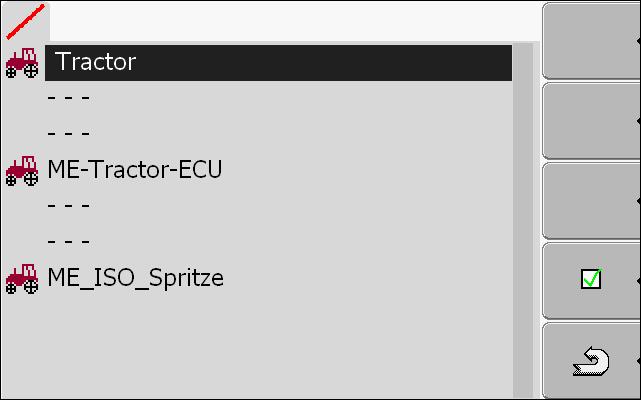Click the word Tractor in highlighted row
Image resolution: width=641 pixels, height=400 pixels.
pyautogui.click(x=96, y=62)
